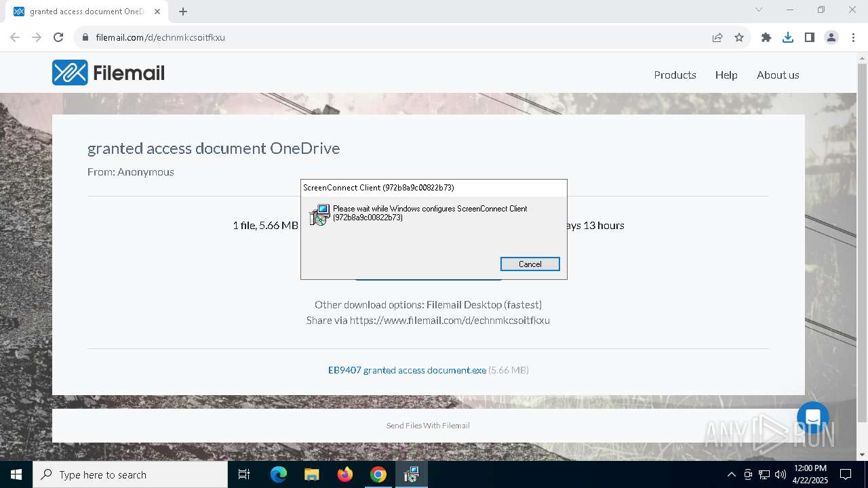This screenshot has height=488, width=868.
Task: Click the 'From: Anonymous' text
Action: 131,171
